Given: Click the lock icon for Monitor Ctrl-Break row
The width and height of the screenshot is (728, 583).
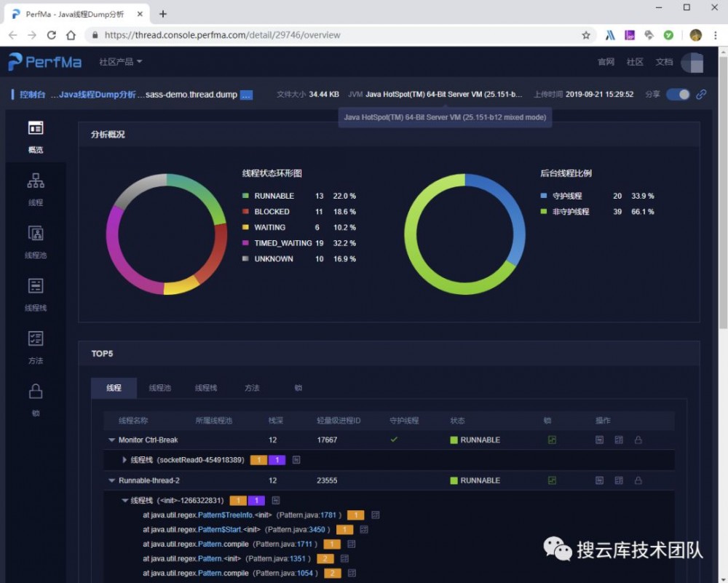Looking at the screenshot, I should click(638, 440).
